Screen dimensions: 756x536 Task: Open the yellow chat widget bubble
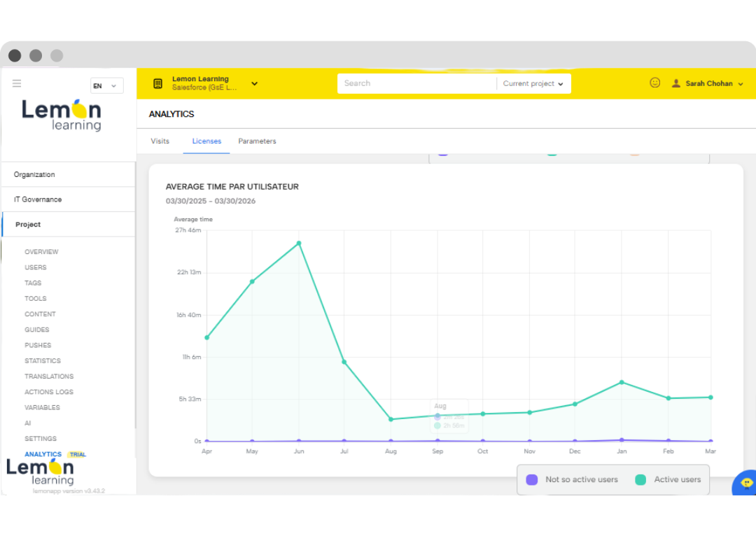745,483
